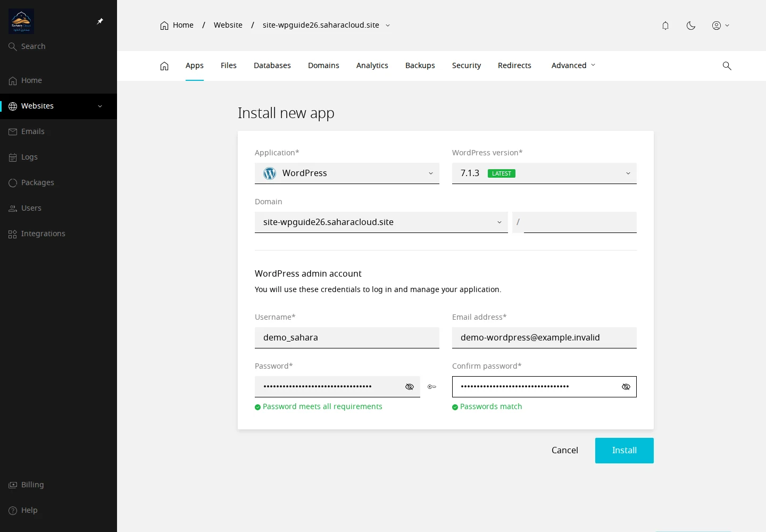The width and height of the screenshot is (766, 532).
Task: Click the Website breadcrumb link
Action: (x=228, y=25)
